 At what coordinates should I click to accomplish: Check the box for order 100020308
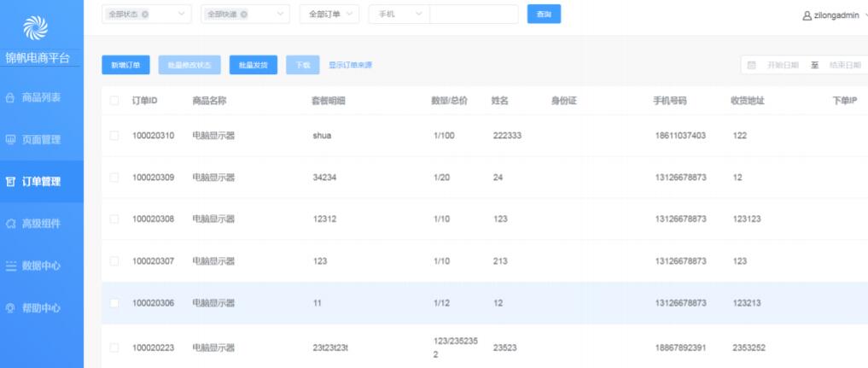pyautogui.click(x=114, y=219)
